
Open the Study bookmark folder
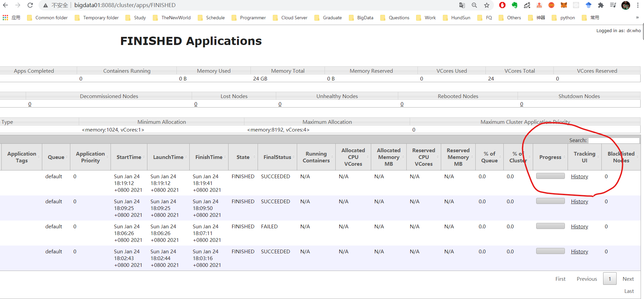(x=136, y=18)
